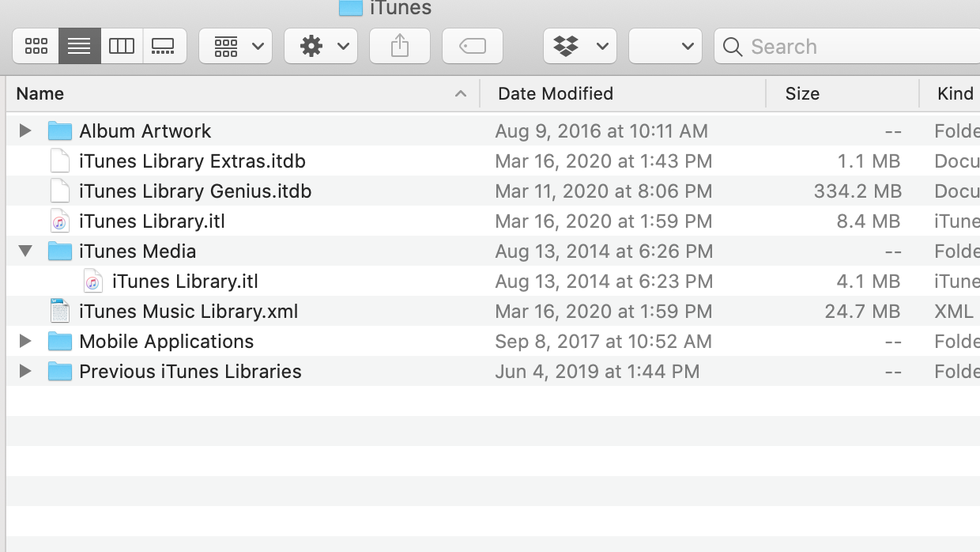
Task: Click date Mar 11, 2020 at 8:06 PM
Action: tap(604, 191)
